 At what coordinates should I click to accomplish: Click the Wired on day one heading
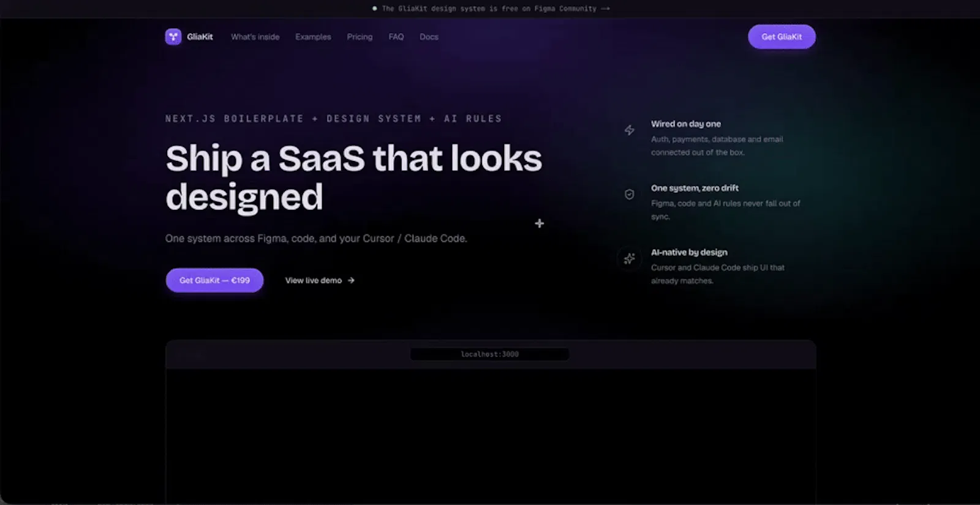[686, 124]
